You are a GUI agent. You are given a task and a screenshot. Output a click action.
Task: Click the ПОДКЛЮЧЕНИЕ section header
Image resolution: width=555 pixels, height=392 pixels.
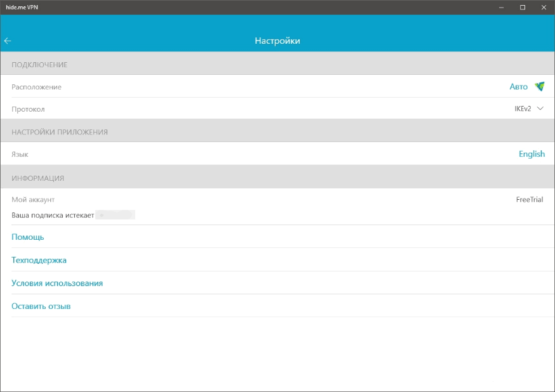39,65
